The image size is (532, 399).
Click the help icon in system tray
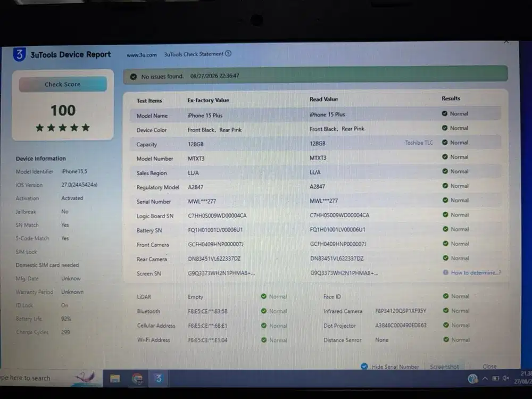pyautogui.click(x=472, y=378)
